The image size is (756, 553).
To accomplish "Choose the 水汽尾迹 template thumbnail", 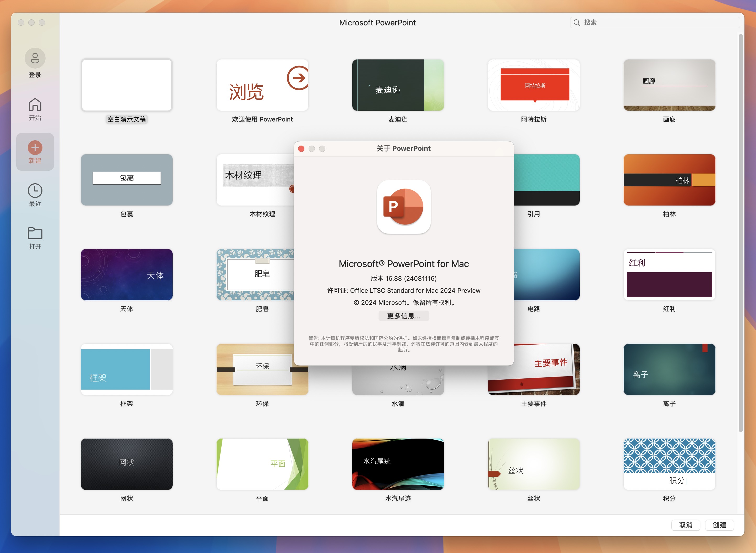I will (398, 464).
